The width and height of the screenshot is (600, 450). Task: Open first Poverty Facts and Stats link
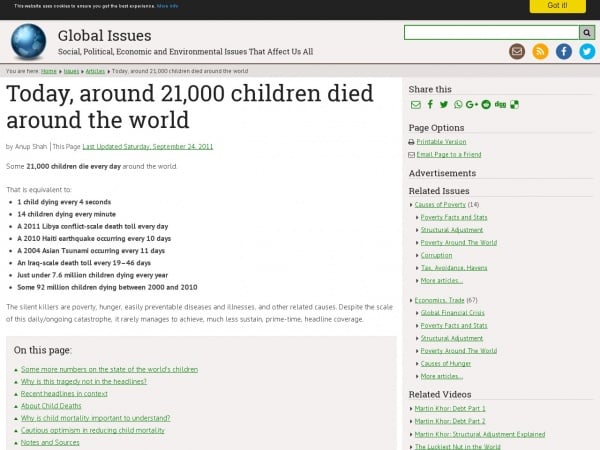[454, 217]
